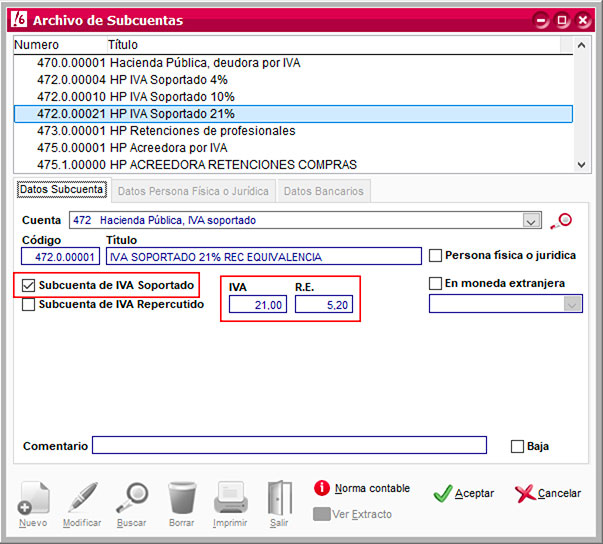The width and height of the screenshot is (603, 544).
Task: Uncheck Subcuenta de IVA Soportado
Action: (28, 285)
